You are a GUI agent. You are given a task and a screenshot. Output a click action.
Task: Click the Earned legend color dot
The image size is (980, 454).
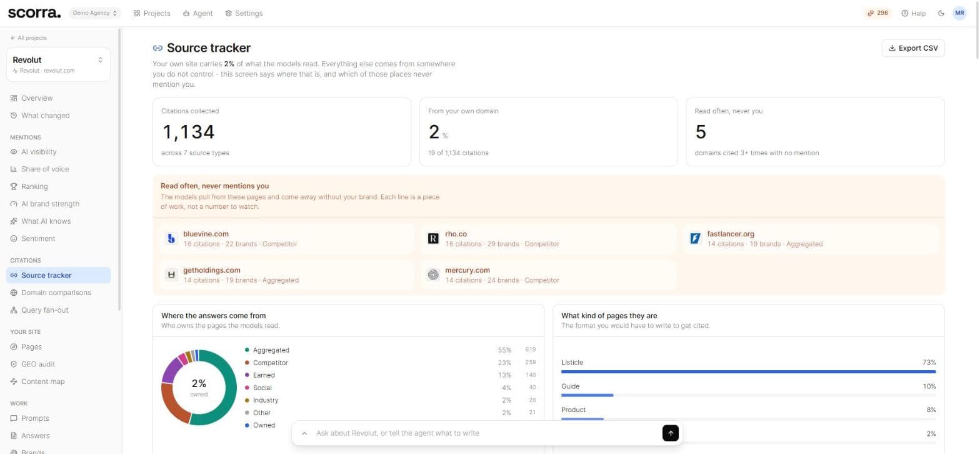[247, 375]
